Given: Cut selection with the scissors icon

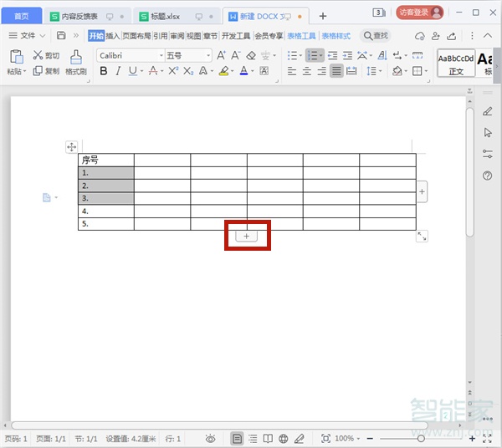Looking at the screenshot, I should click(38, 55).
